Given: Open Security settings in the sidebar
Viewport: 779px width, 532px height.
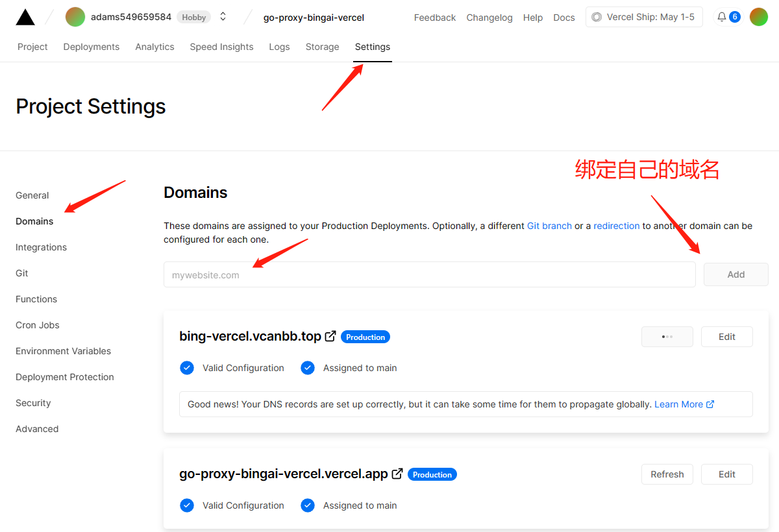Looking at the screenshot, I should (x=33, y=403).
